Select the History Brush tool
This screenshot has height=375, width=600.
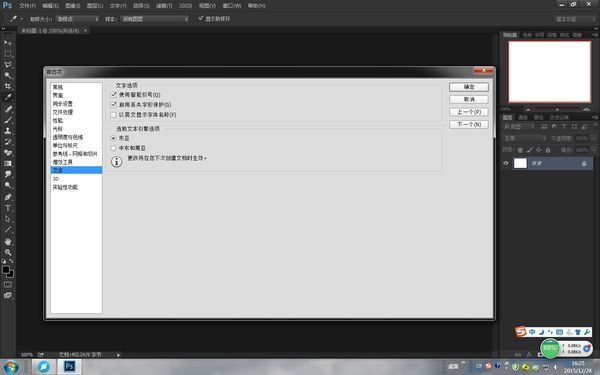[8, 142]
